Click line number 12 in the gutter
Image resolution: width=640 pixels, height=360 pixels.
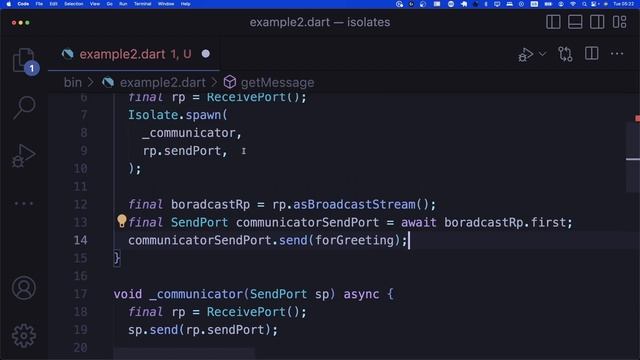(x=80, y=204)
